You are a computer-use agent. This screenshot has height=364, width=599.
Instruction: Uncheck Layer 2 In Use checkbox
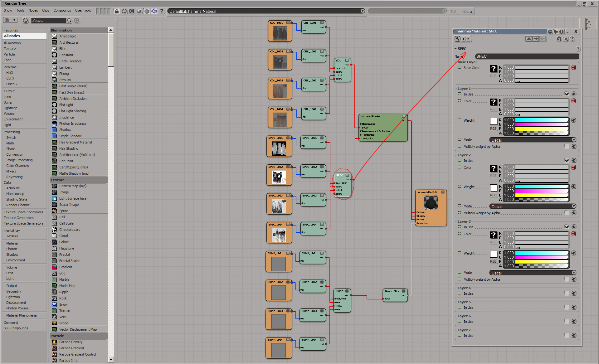point(567,161)
